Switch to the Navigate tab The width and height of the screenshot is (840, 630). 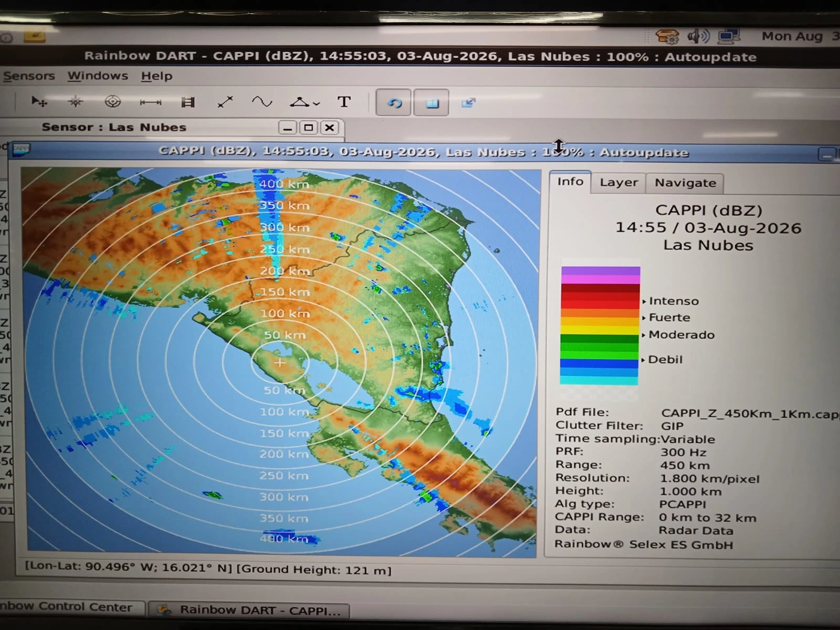[685, 183]
